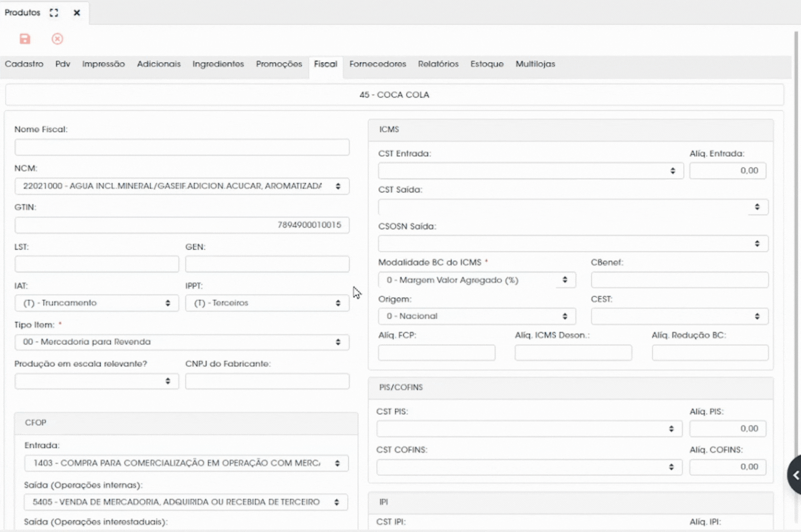Image resolution: width=801 pixels, height=532 pixels.
Task: Click the IPI section header
Action: coord(571,502)
